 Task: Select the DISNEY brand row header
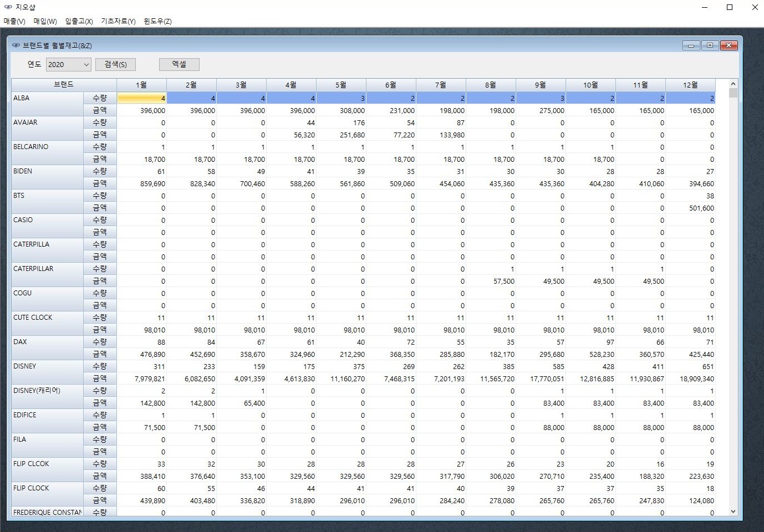[47, 372]
